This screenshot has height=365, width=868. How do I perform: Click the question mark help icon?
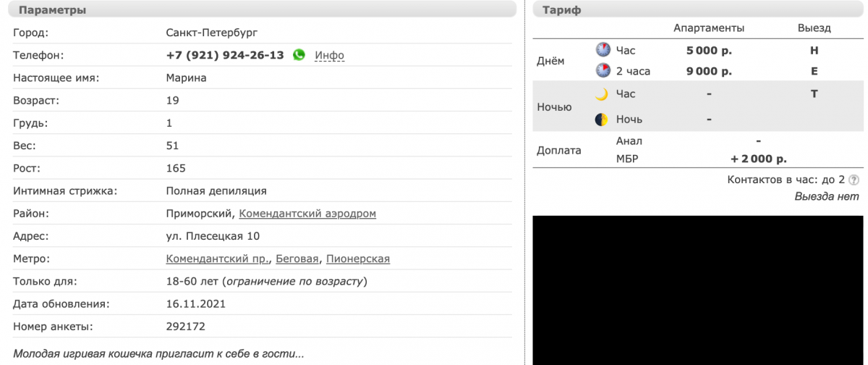click(854, 180)
